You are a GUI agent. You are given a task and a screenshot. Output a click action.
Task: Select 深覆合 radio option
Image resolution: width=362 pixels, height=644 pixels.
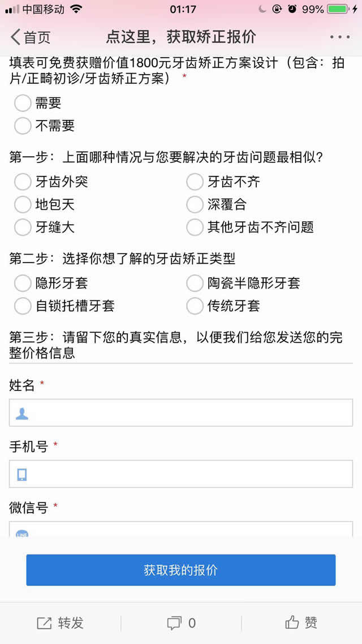(195, 204)
